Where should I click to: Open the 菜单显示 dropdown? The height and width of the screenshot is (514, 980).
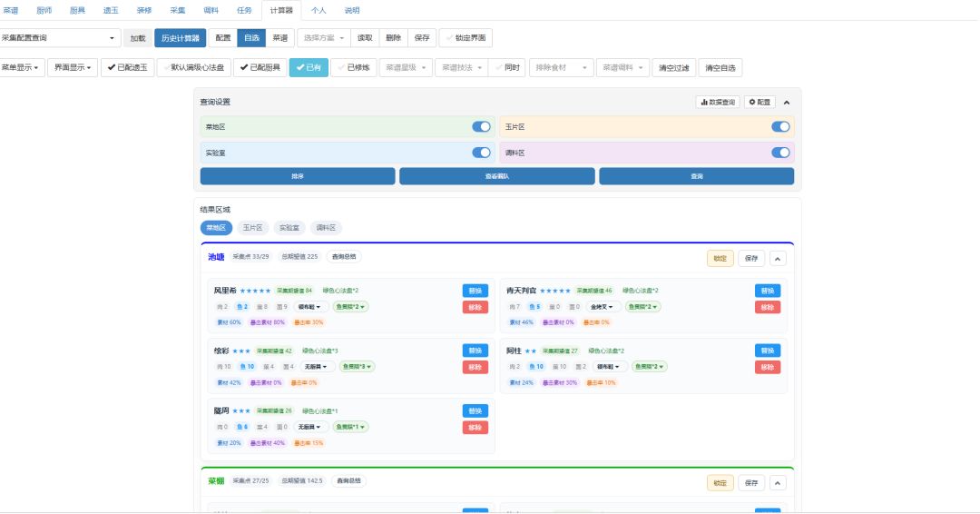[x=21, y=67]
